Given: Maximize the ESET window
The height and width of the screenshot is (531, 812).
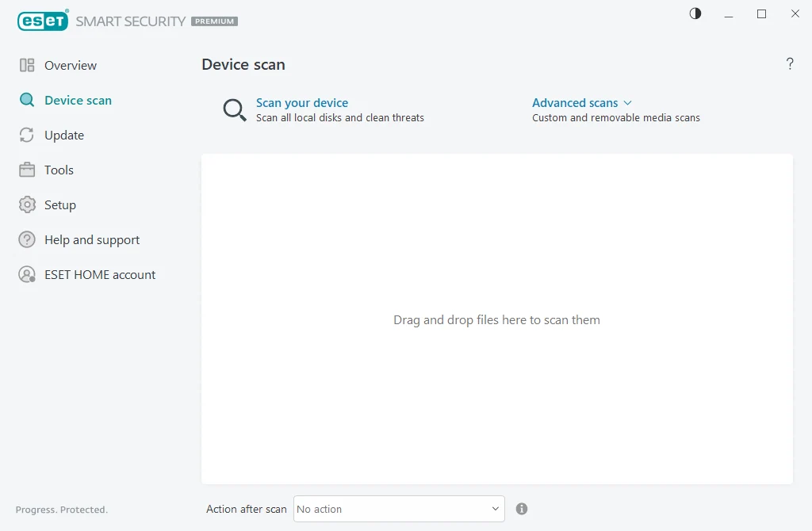Looking at the screenshot, I should pyautogui.click(x=761, y=14).
